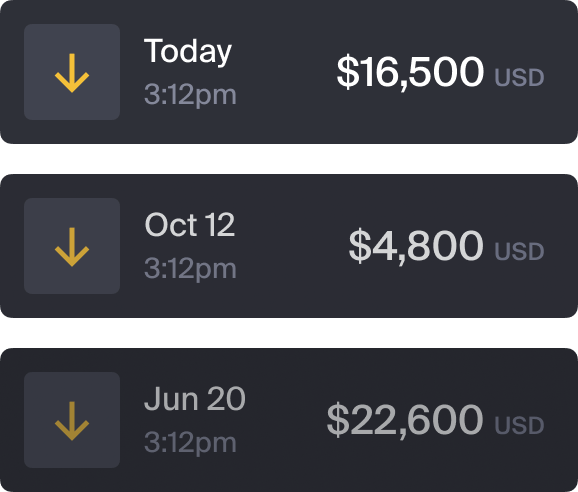Screen dimensions: 578x492
Task: Open the $4,800 amount
Action: coord(416,245)
